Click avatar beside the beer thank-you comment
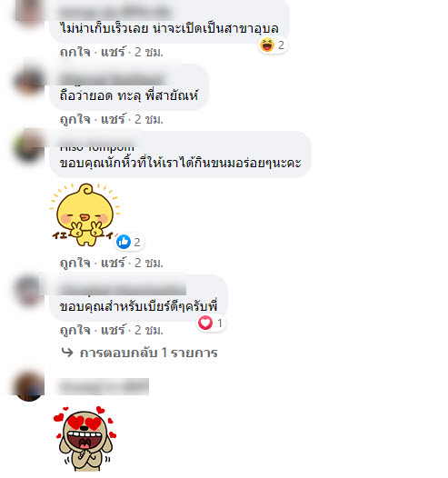 (28, 291)
